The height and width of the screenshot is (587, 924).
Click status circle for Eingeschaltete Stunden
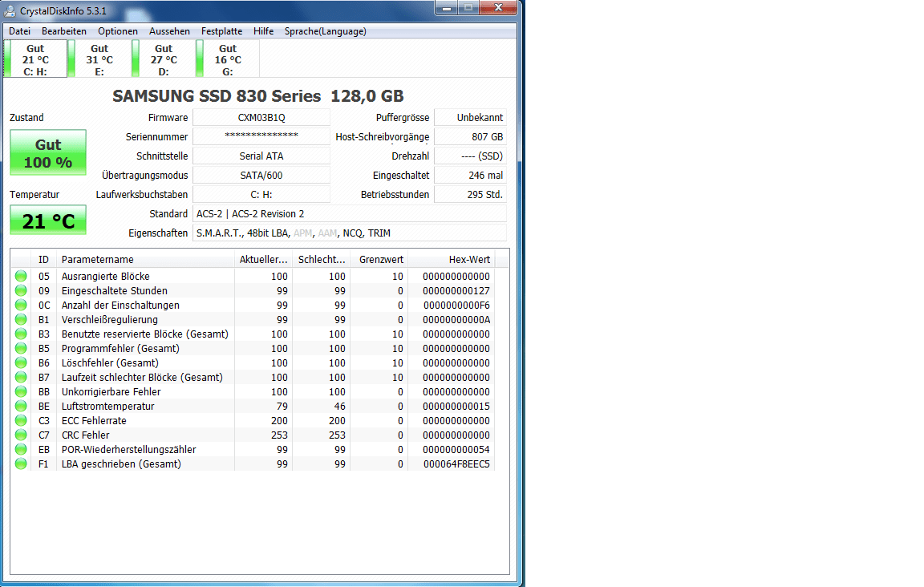tap(21, 290)
